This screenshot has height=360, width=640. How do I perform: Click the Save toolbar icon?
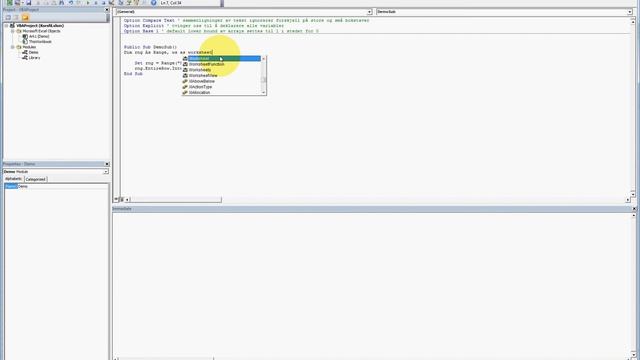tap(29, 2)
